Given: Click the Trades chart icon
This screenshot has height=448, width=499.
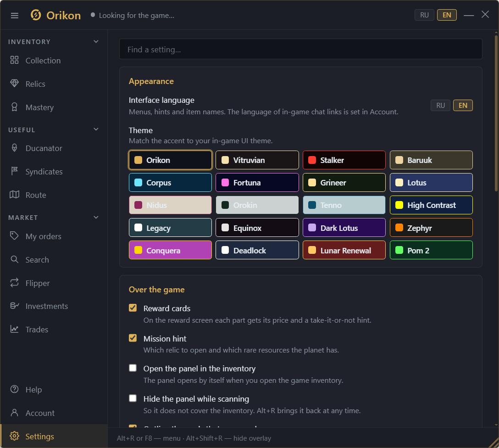Looking at the screenshot, I should pos(14,329).
